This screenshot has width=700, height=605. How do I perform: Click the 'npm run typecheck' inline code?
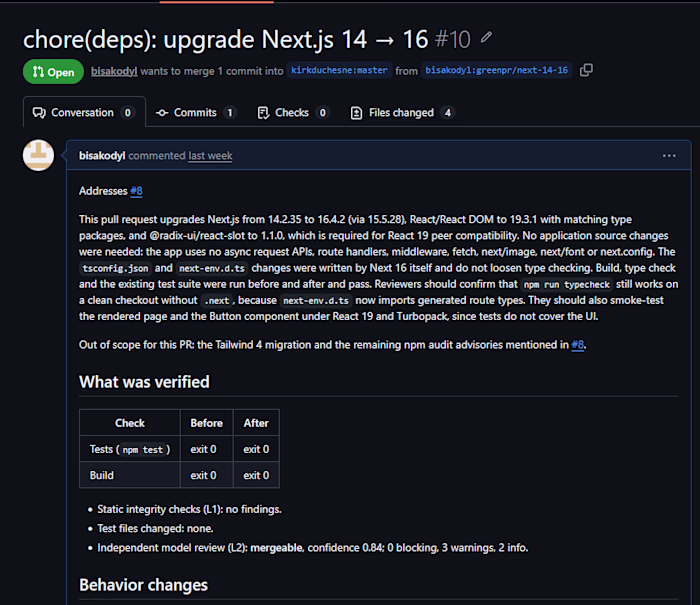(x=567, y=284)
